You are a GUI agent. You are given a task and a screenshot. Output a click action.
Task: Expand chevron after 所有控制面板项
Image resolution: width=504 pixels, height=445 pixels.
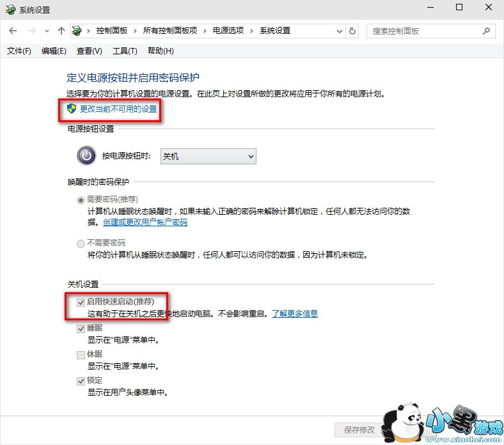pos(205,31)
